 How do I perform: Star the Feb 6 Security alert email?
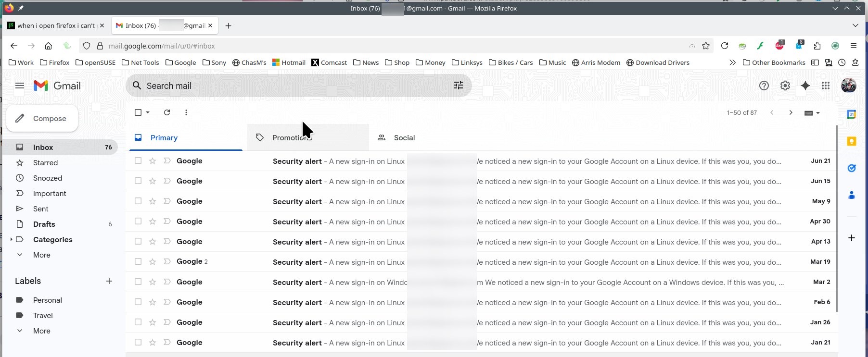[153, 302]
